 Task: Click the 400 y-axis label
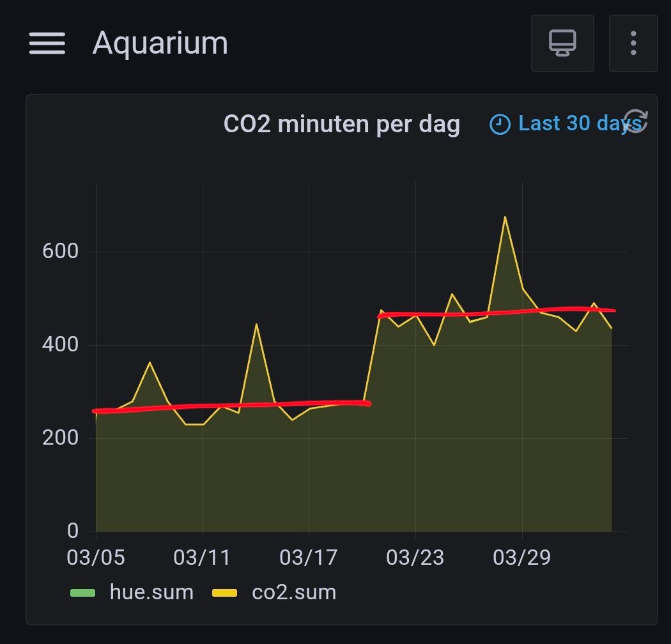tap(59, 345)
